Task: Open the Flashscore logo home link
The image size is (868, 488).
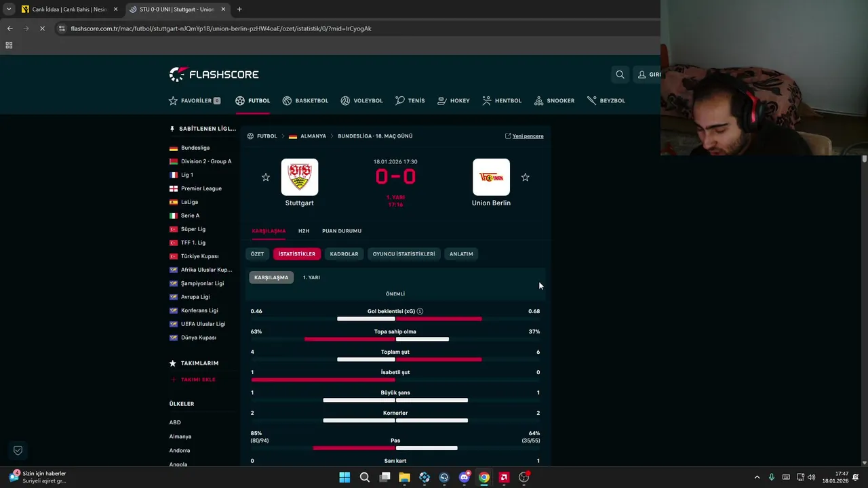Action: click(214, 75)
